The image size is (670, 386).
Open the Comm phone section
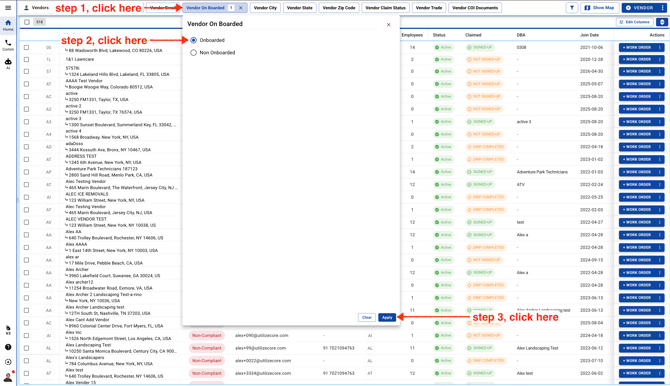click(8, 45)
